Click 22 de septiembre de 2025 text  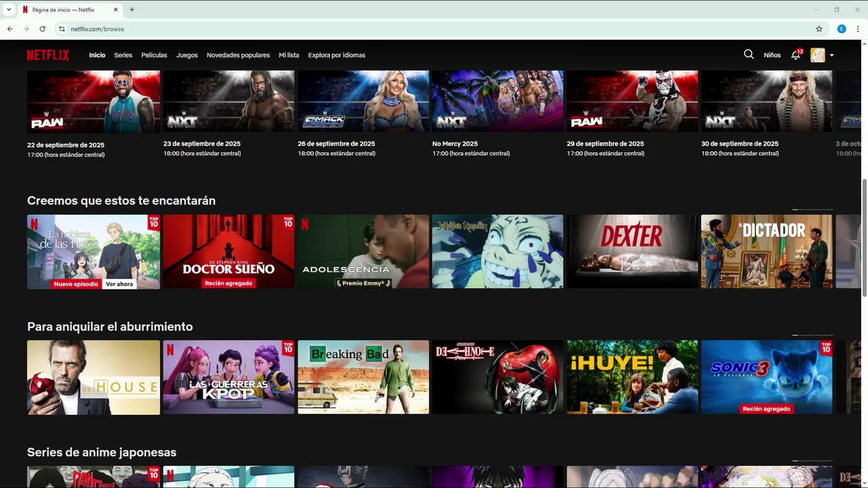pyautogui.click(x=66, y=145)
